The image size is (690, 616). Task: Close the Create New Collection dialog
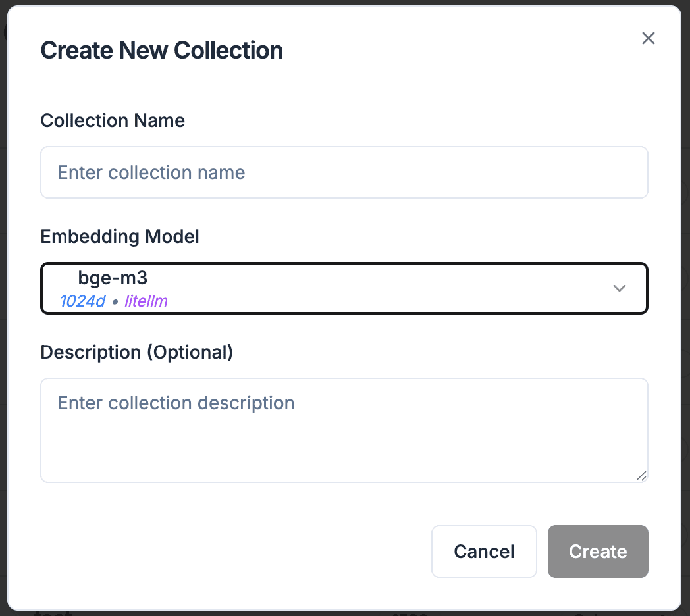(x=649, y=38)
